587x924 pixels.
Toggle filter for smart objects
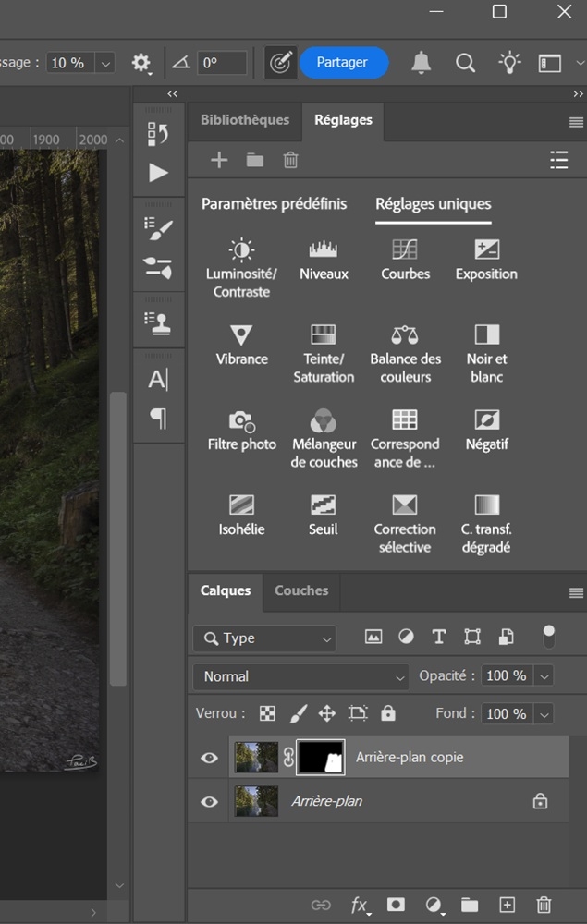pyautogui.click(x=507, y=637)
